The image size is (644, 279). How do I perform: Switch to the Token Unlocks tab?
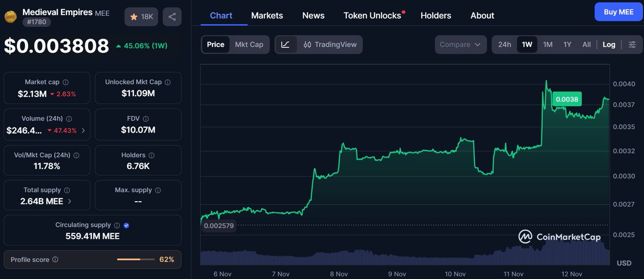[x=372, y=16]
